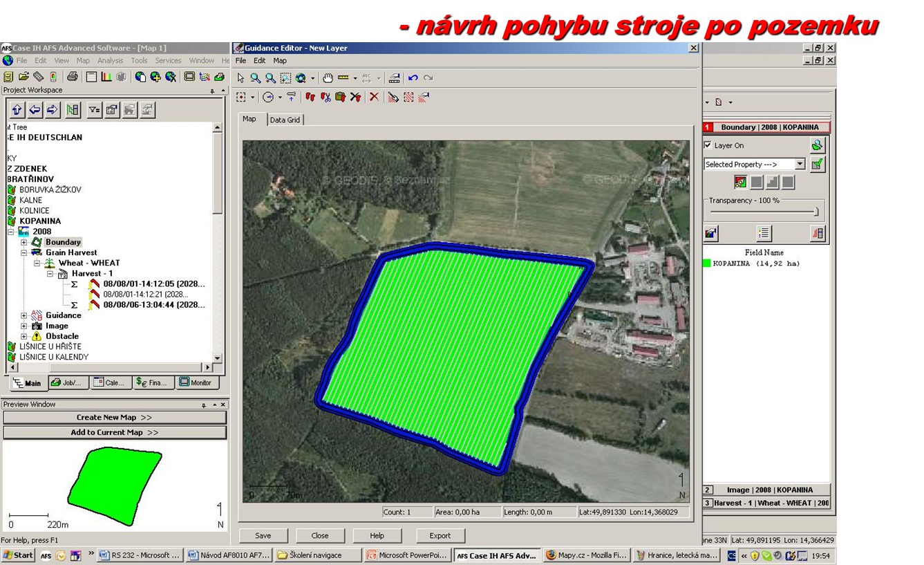
Task: Click the zoom to extent globe icon
Action: (301, 78)
